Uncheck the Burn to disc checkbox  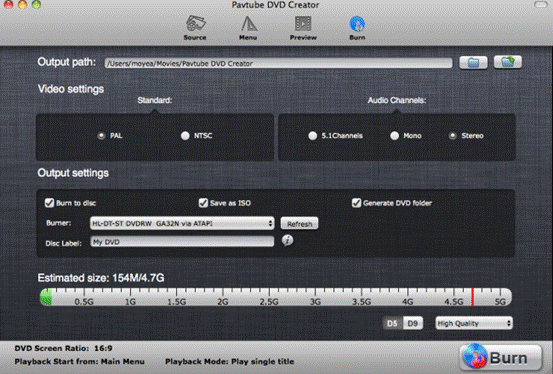pyautogui.click(x=49, y=203)
